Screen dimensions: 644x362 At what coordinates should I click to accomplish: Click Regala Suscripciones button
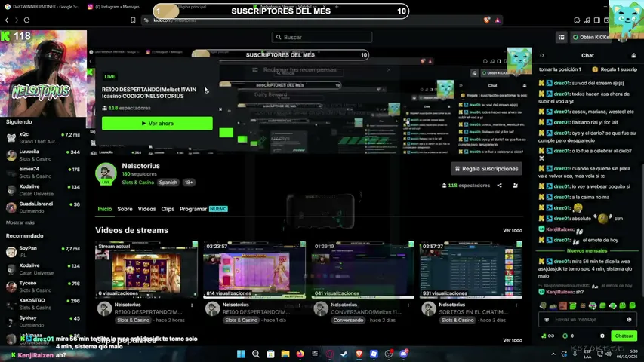coord(486,169)
